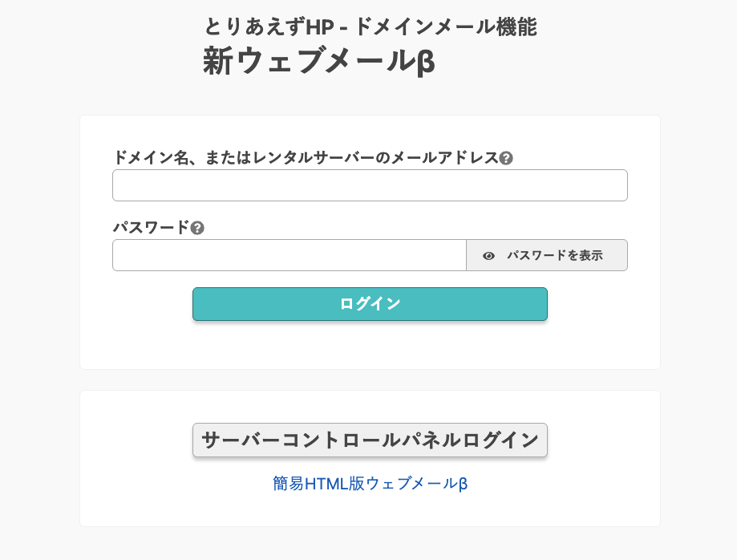Click gray page background between the two cards

pyautogui.click(x=370, y=380)
